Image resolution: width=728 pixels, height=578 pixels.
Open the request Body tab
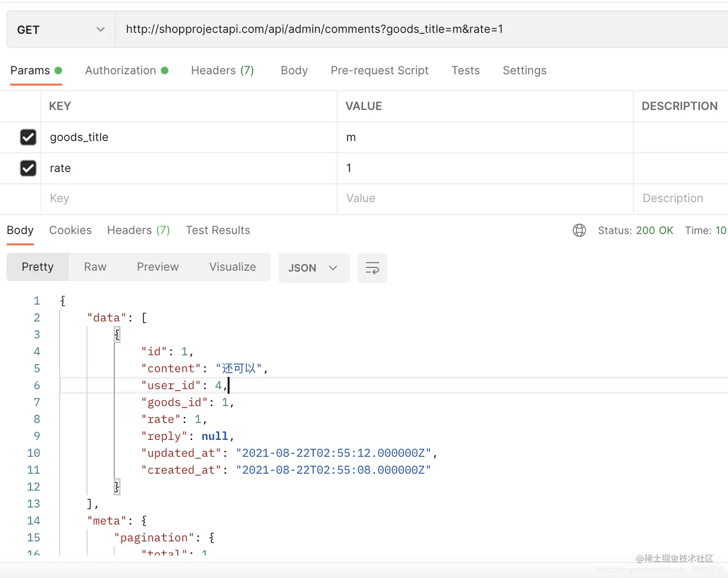[294, 70]
